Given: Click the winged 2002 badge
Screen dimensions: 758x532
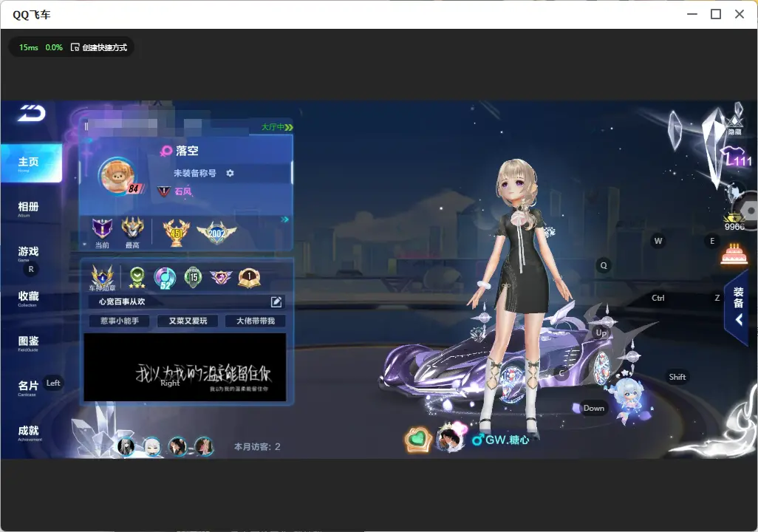Looking at the screenshot, I should pyautogui.click(x=216, y=233).
